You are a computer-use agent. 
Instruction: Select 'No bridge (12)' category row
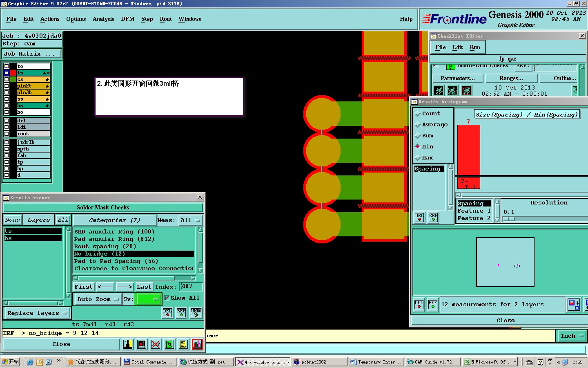point(134,254)
